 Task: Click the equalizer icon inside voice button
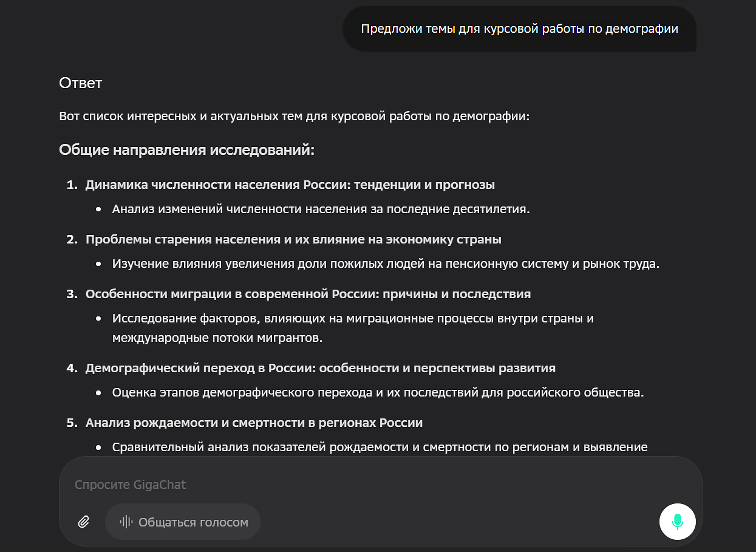point(126,522)
